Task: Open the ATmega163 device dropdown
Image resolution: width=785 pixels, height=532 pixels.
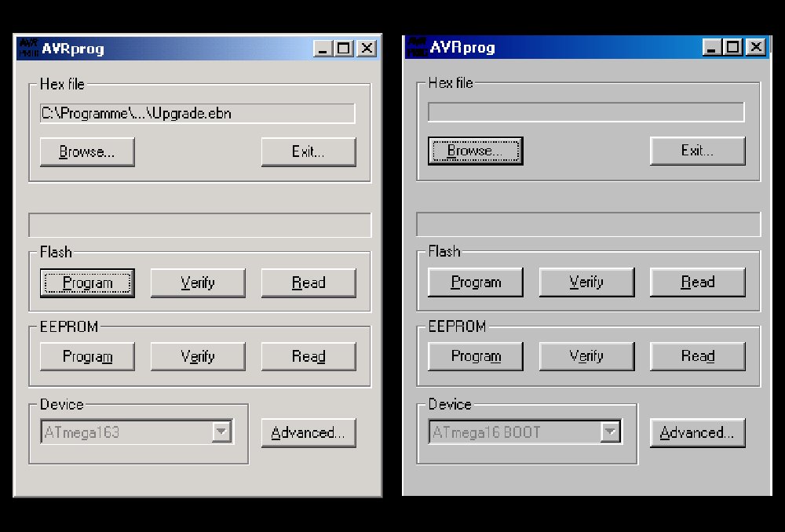Action: pos(221,432)
